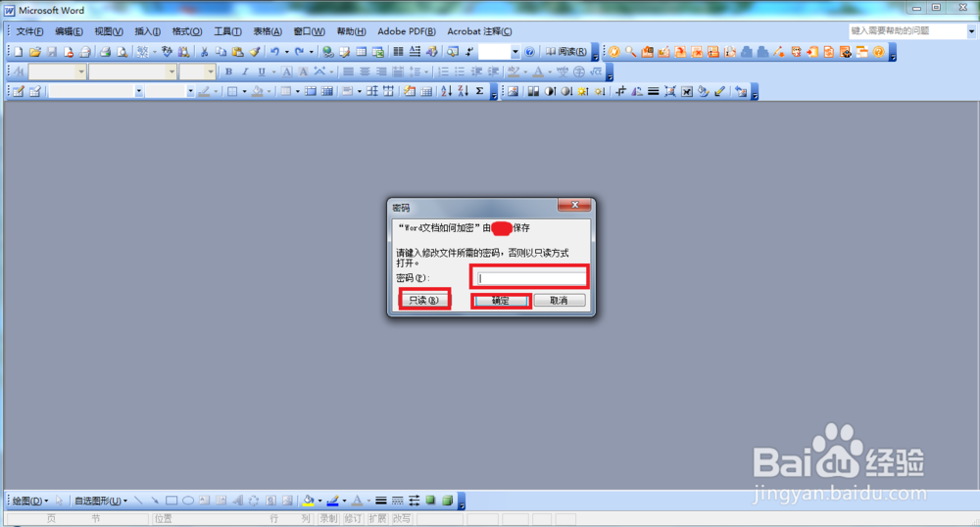Viewport: 980px width, 527px height.
Task: Open the 绘图(D) drawing menu dropdown
Action: 30,501
